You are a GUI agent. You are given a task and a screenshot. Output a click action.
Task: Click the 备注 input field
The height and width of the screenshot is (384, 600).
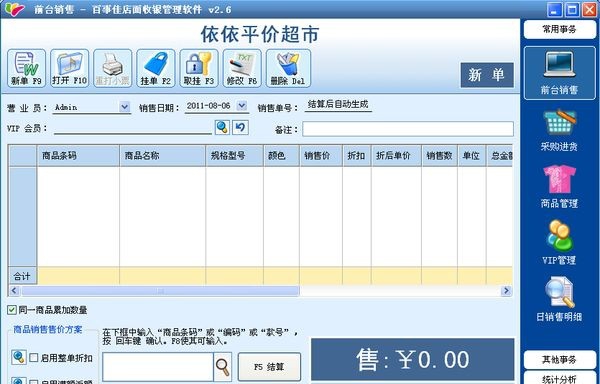point(408,129)
